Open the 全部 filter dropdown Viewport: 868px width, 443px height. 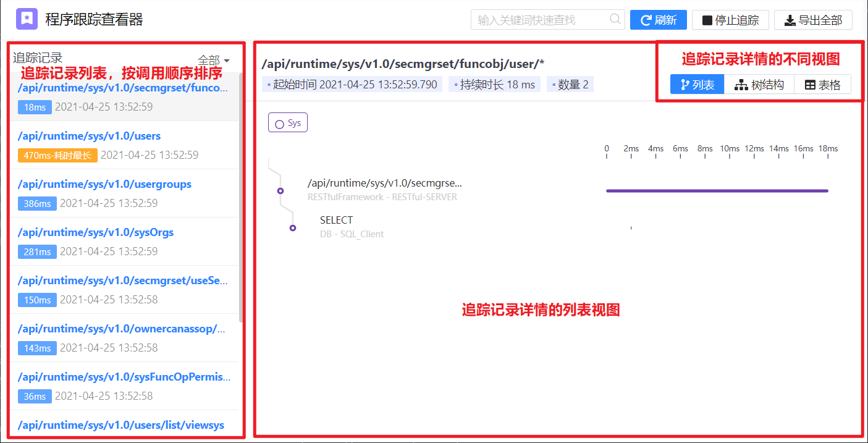coord(214,60)
